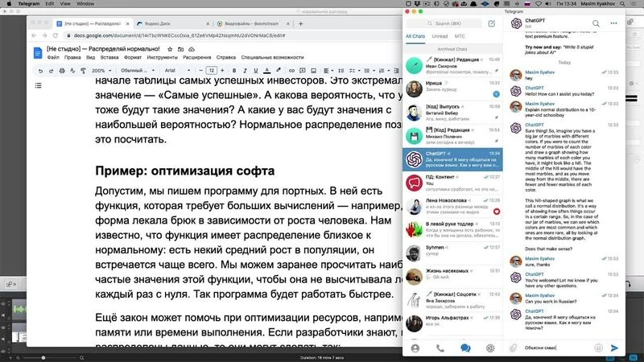Add a comment via toolbar icon
Screen dimensions: 644x362
303,71
